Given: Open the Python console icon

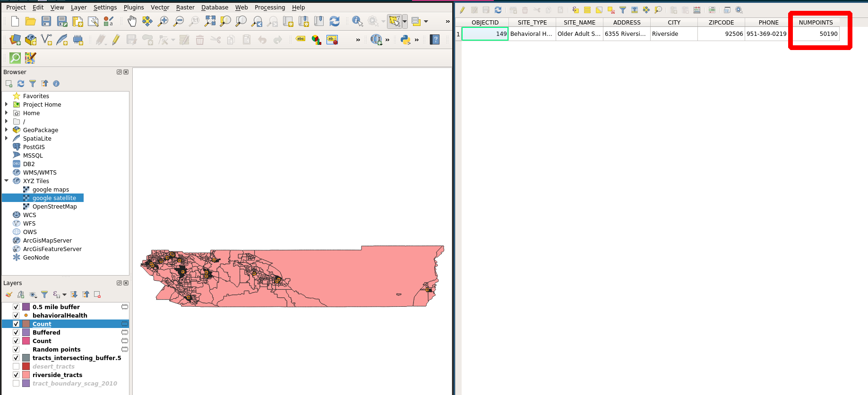Looking at the screenshot, I should click(405, 40).
